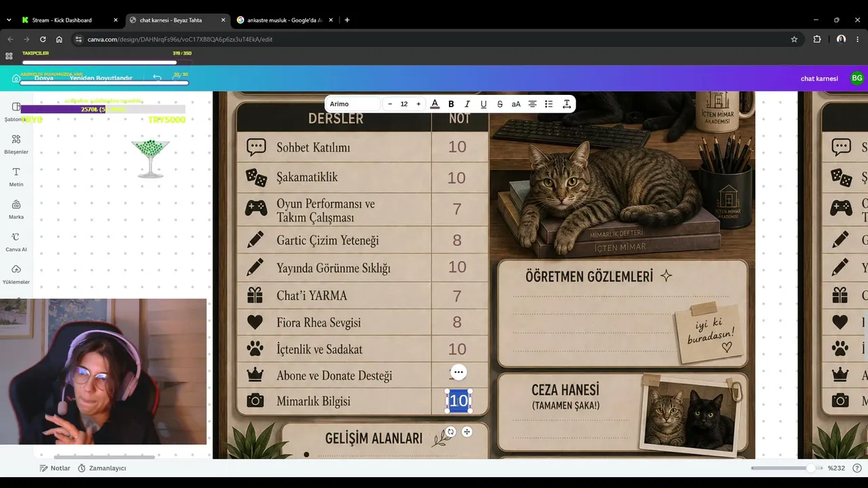Image resolution: width=868 pixels, height=488 pixels.
Task: Increase font size with plus button
Action: [418, 104]
